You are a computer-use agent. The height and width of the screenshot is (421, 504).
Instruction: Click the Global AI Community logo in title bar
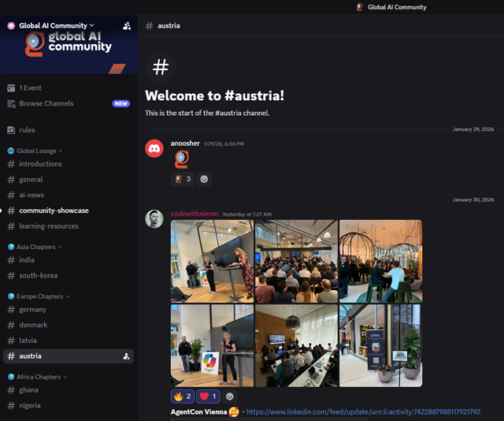(360, 7)
